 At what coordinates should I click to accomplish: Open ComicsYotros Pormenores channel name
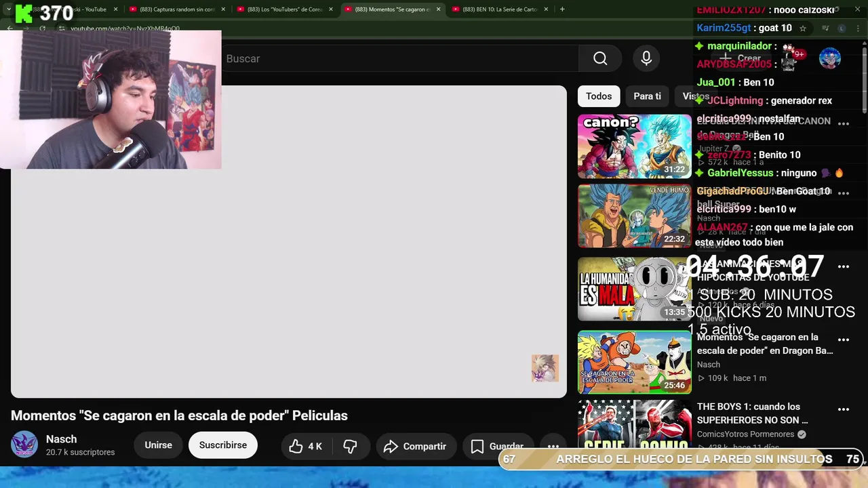point(745,434)
